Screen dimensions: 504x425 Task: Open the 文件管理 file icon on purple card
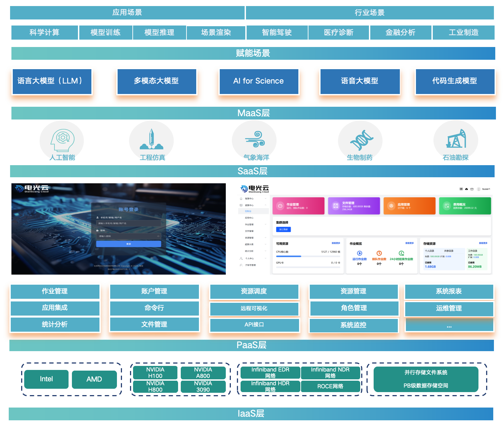(x=336, y=205)
